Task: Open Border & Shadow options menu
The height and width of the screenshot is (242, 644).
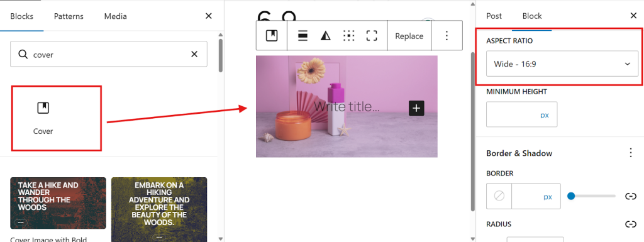Action: tap(631, 153)
